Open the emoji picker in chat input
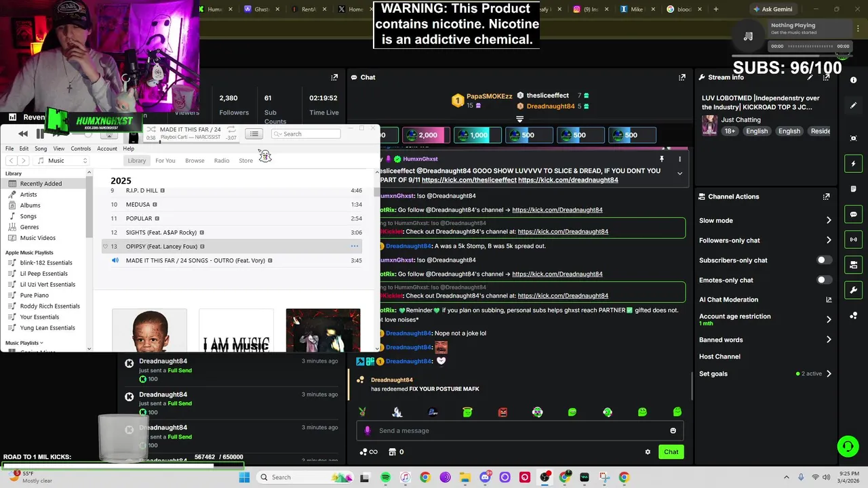 tap(673, 430)
